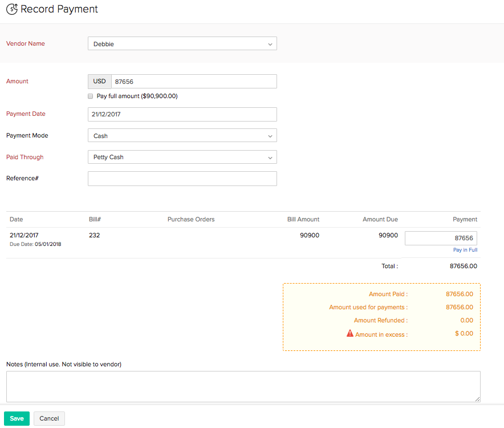
Task: Click the USD currency label
Action: point(100,82)
